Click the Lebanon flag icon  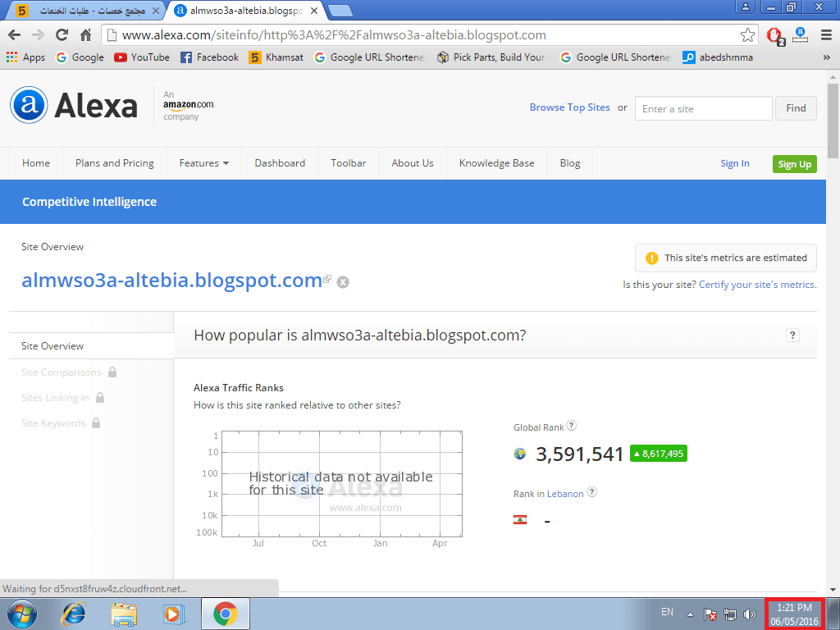[520, 519]
